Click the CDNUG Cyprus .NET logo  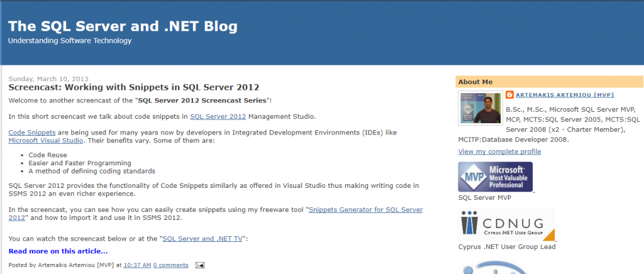point(506,225)
